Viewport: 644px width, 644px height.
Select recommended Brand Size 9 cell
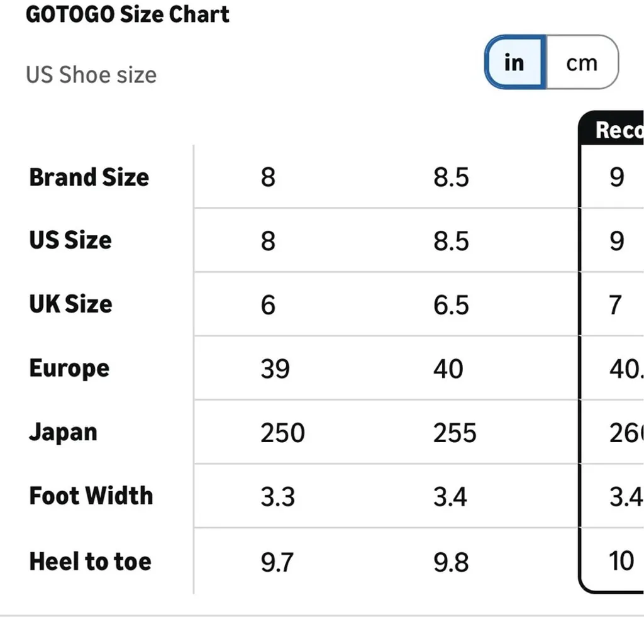coord(617,177)
